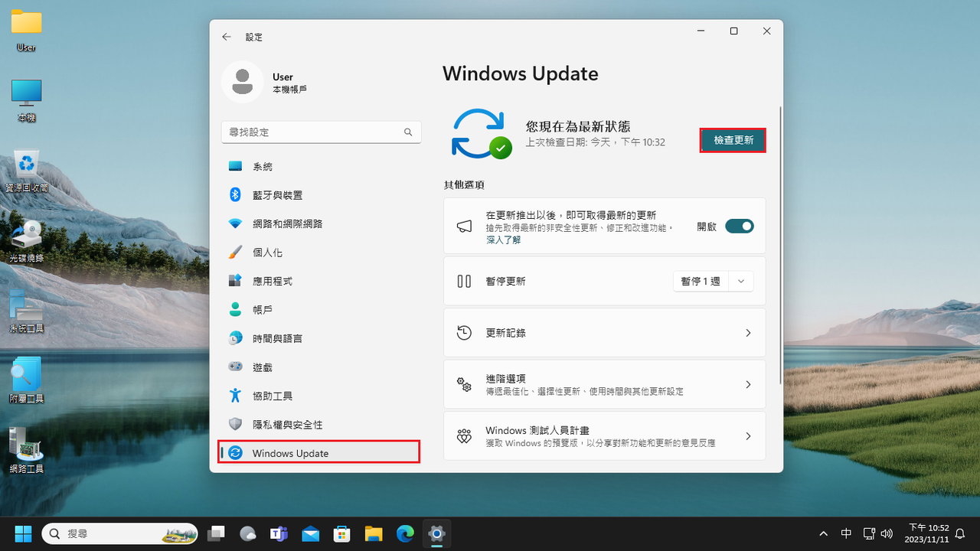
Task: Click the 暫停 1 週 button
Action: click(701, 281)
